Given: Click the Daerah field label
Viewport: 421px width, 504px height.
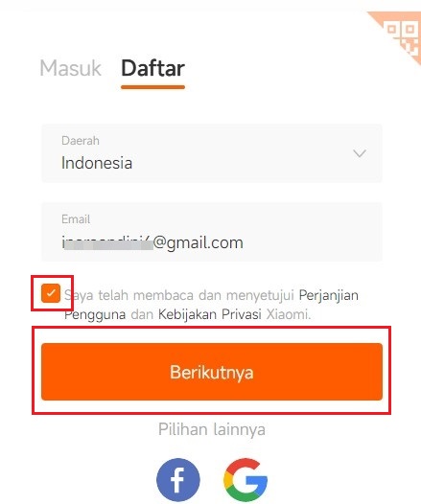Looking at the screenshot, I should 81,141.
